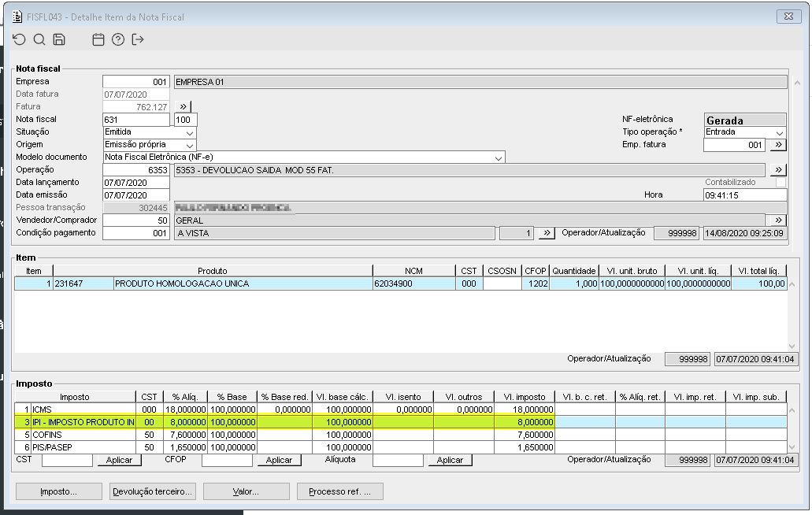The width and height of the screenshot is (812, 515).
Task: Click the Vl. imposto column header
Action: [x=524, y=397]
